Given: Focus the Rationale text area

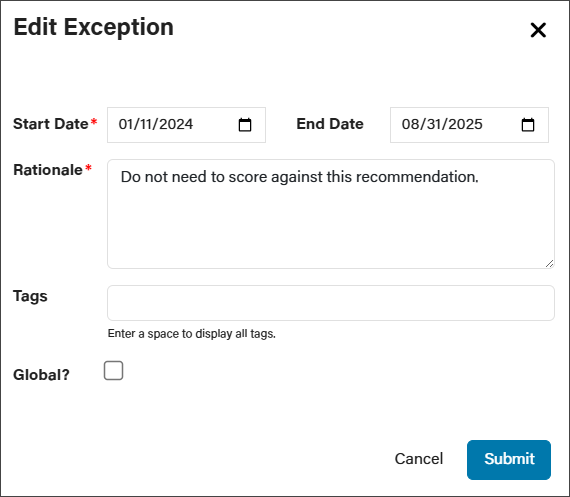Looking at the screenshot, I should (331, 214).
